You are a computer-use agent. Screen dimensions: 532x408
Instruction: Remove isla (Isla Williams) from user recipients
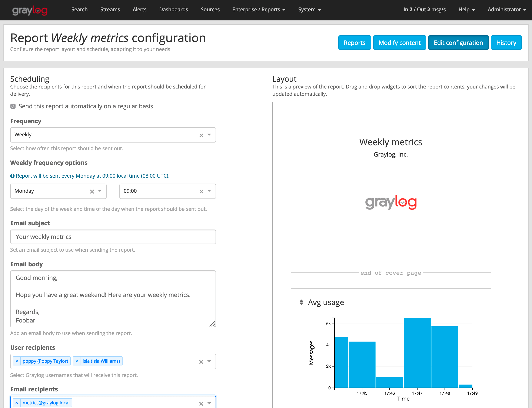tap(77, 361)
